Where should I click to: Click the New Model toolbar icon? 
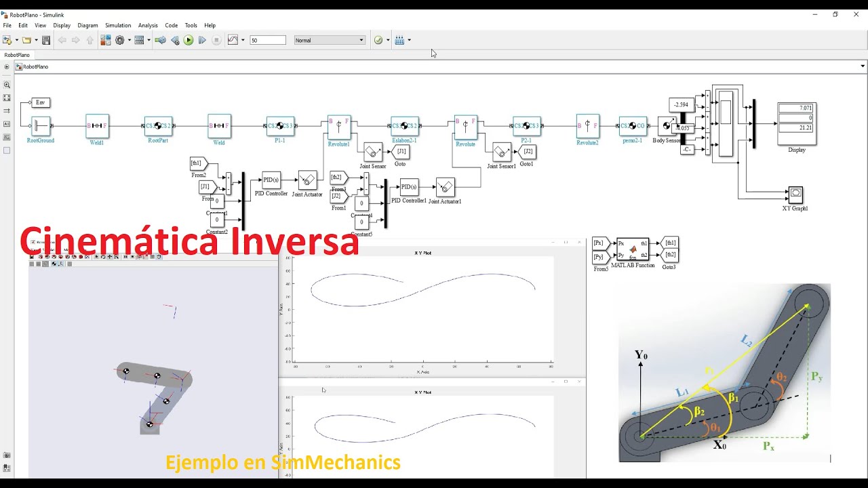(x=7, y=40)
